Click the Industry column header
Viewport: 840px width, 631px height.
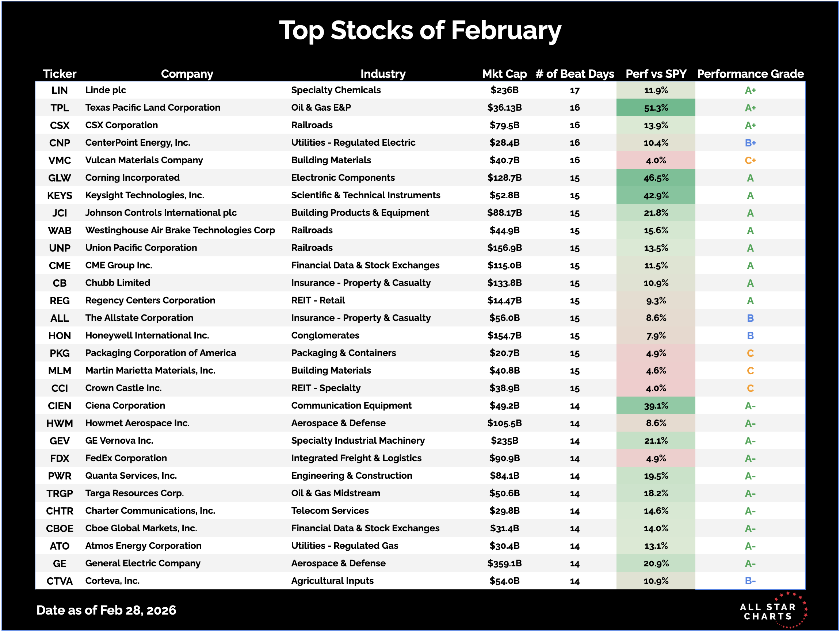383,74
